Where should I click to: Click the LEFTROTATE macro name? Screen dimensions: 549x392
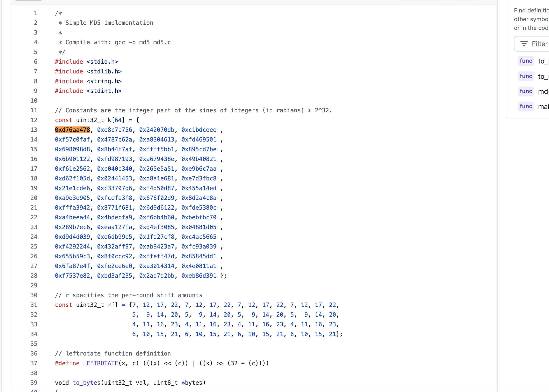(x=101, y=363)
